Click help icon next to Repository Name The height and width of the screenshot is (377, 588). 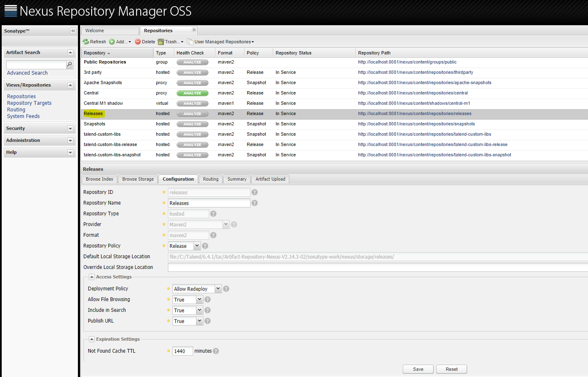point(255,203)
